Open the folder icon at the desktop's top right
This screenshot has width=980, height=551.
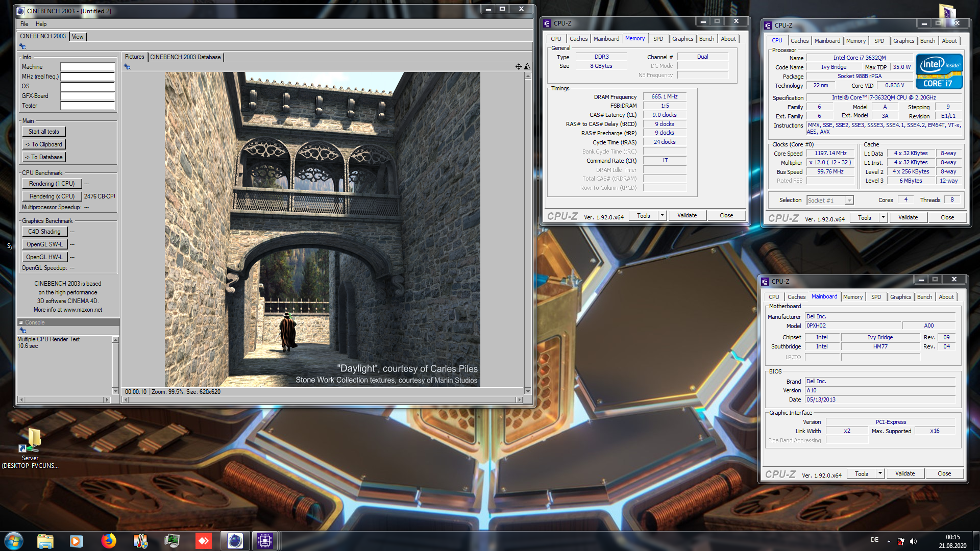(x=947, y=11)
